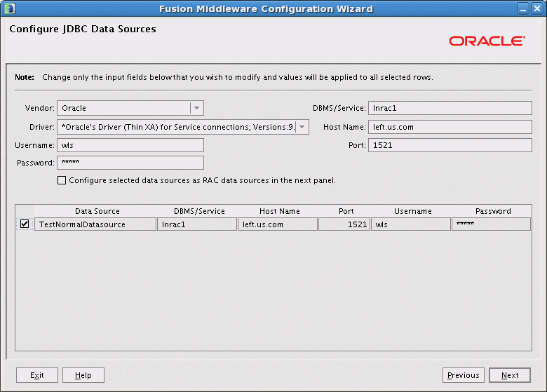Click the DBMS/Service input field
This screenshot has width=547, height=392.
[x=450, y=108]
